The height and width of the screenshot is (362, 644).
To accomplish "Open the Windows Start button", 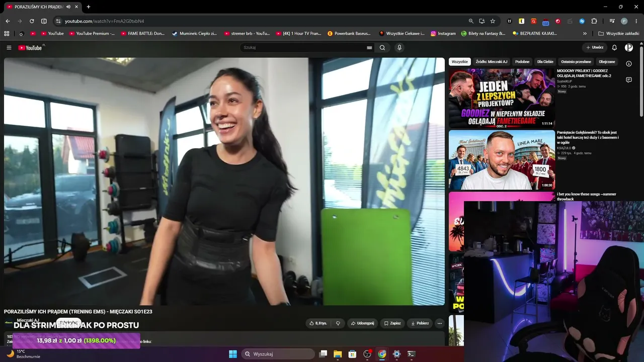I will click(233, 354).
